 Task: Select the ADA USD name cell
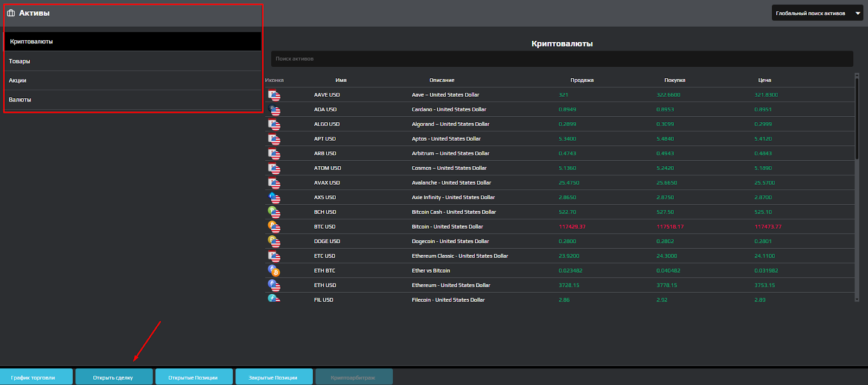[325, 110]
